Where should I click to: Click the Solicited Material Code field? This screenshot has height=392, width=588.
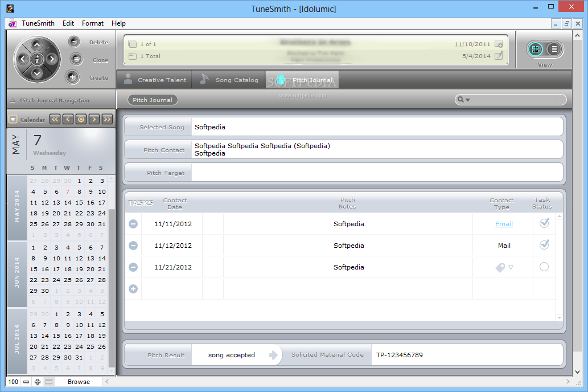click(467, 355)
